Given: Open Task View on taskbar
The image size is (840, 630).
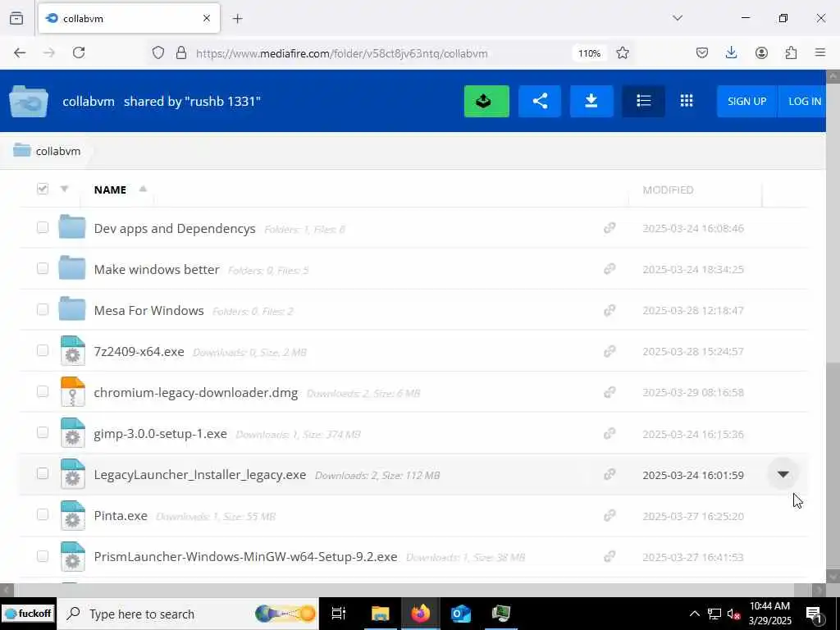Looking at the screenshot, I should [339, 614].
